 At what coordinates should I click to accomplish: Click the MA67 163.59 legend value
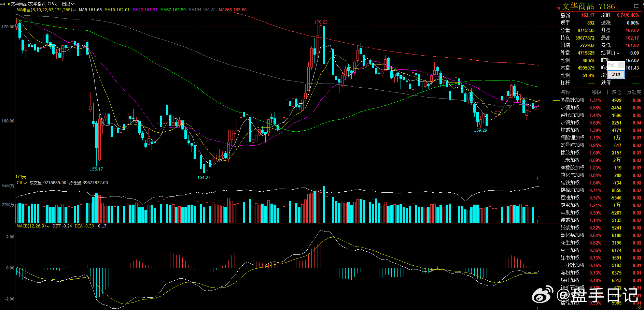point(173,10)
